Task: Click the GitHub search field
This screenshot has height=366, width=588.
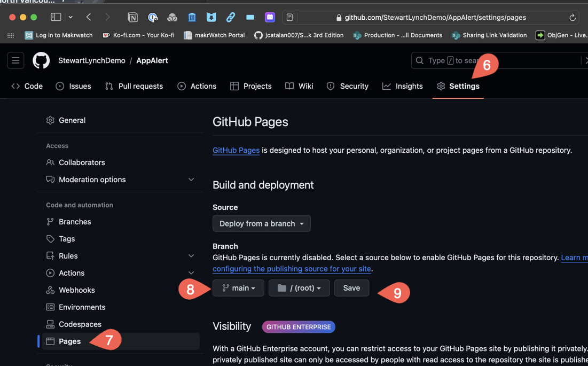Action: click(499, 60)
